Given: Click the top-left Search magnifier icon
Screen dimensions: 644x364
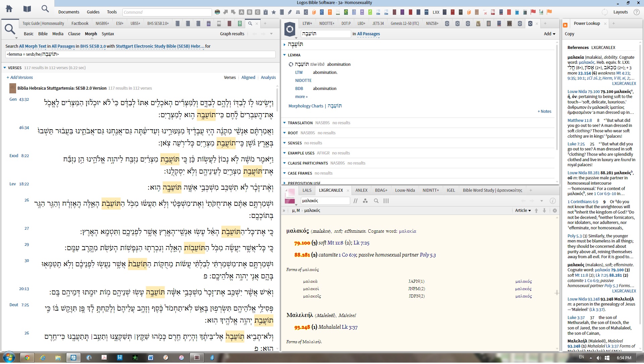Looking at the screenshot, I should [45, 9].
